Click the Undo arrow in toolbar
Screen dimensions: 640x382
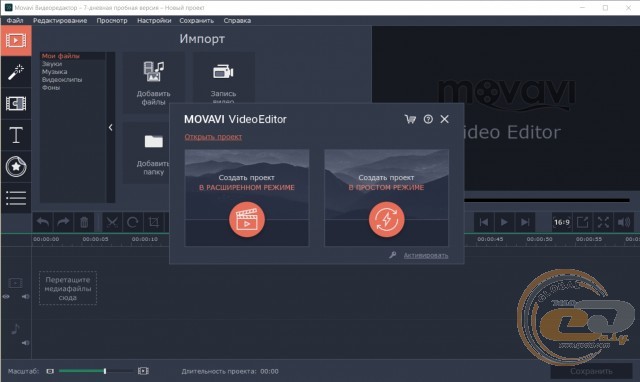42,222
